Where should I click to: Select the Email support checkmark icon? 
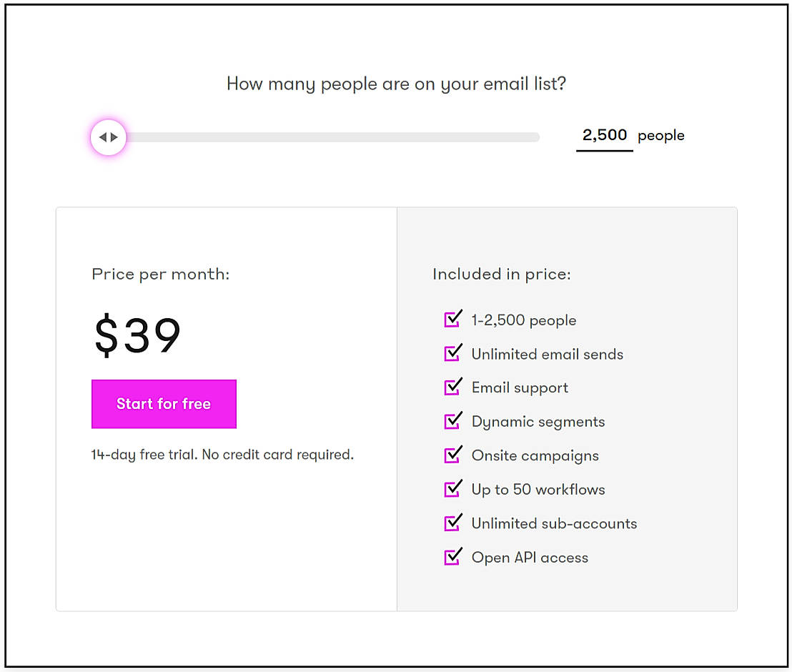(x=452, y=387)
